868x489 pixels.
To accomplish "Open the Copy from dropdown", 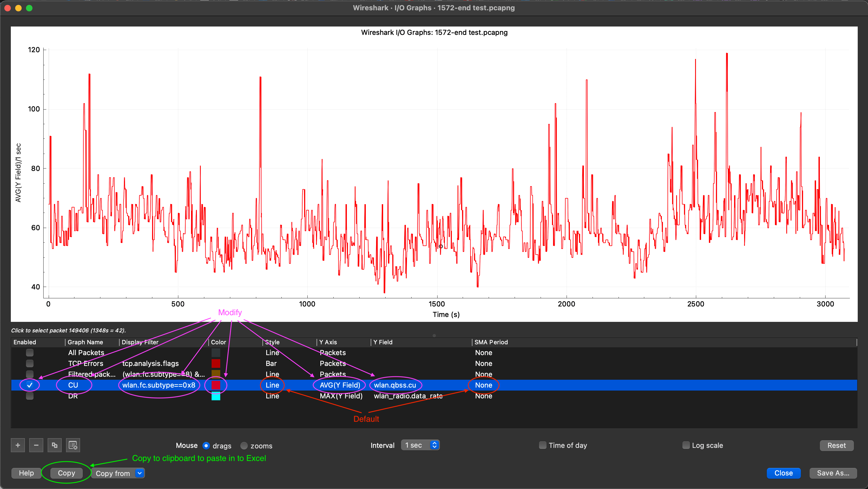I will (140, 473).
